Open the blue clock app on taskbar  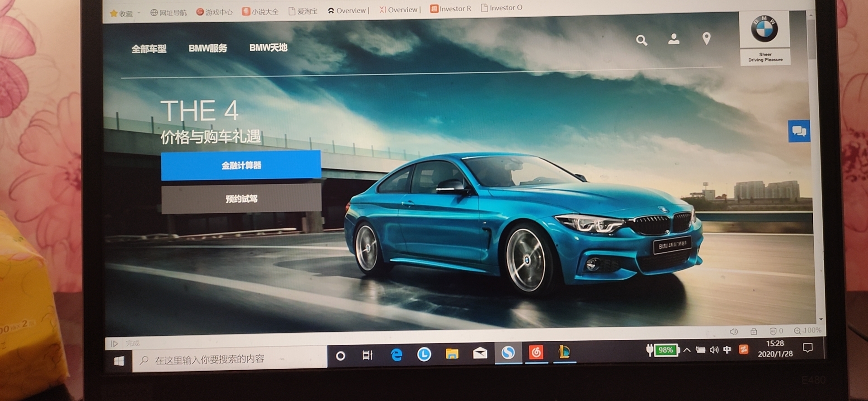(x=424, y=354)
